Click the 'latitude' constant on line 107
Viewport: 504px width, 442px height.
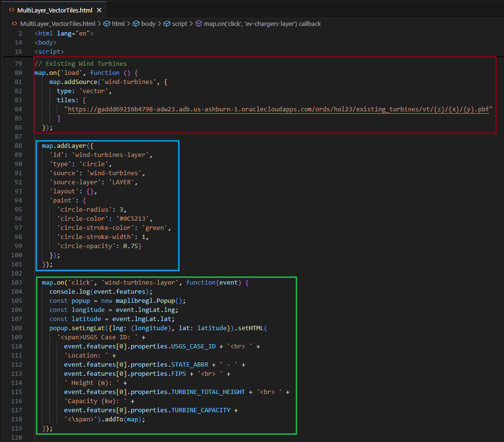(86, 319)
